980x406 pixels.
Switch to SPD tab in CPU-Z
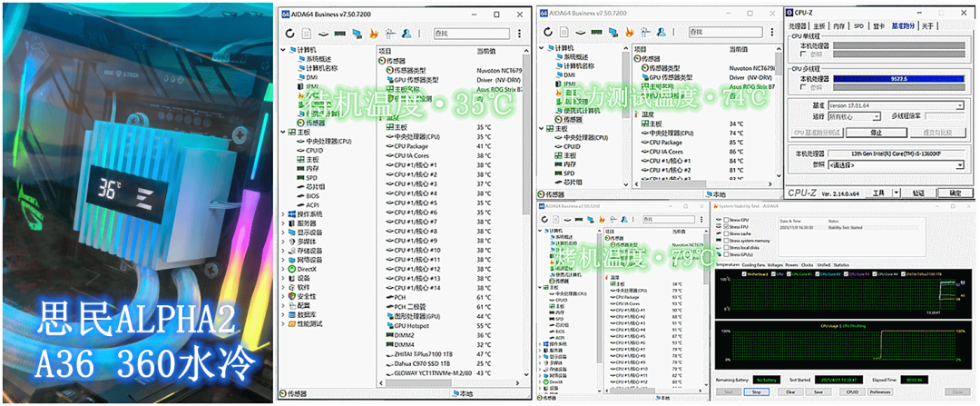[x=858, y=26]
